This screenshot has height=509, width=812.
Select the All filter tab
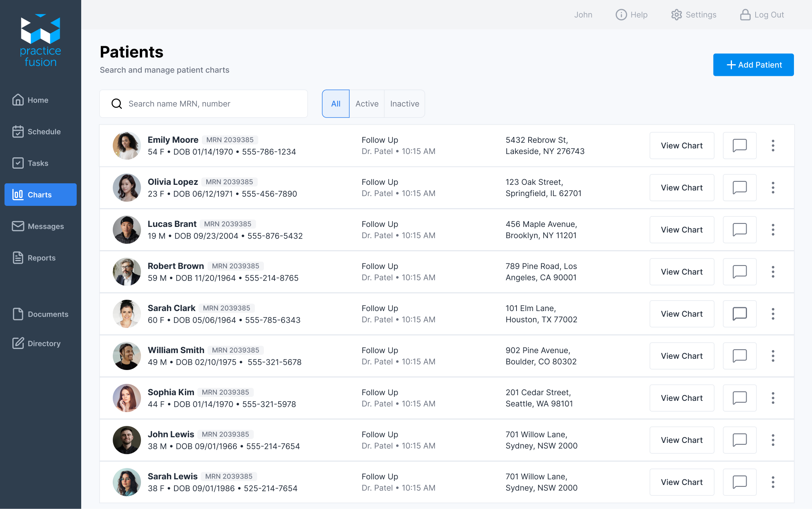336,104
